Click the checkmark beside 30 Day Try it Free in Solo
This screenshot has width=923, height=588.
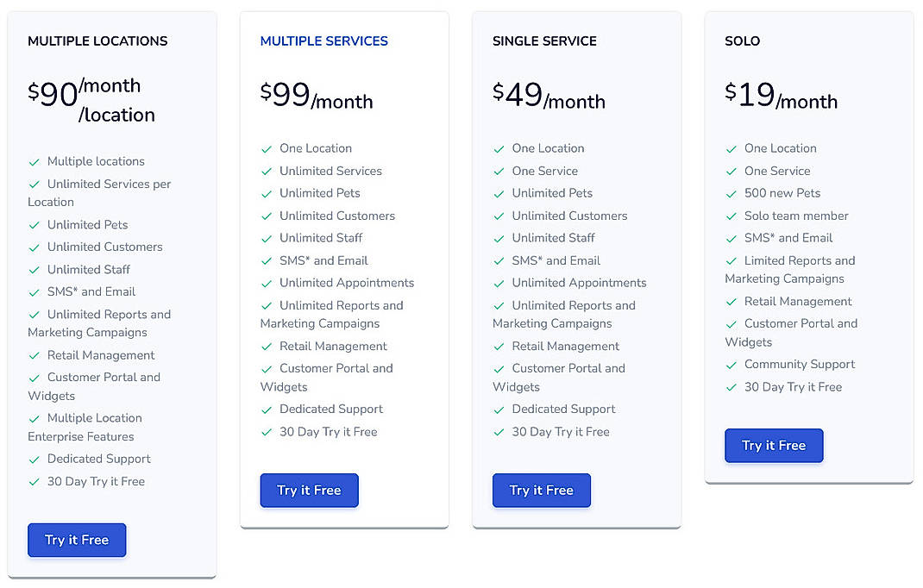pyautogui.click(x=731, y=387)
